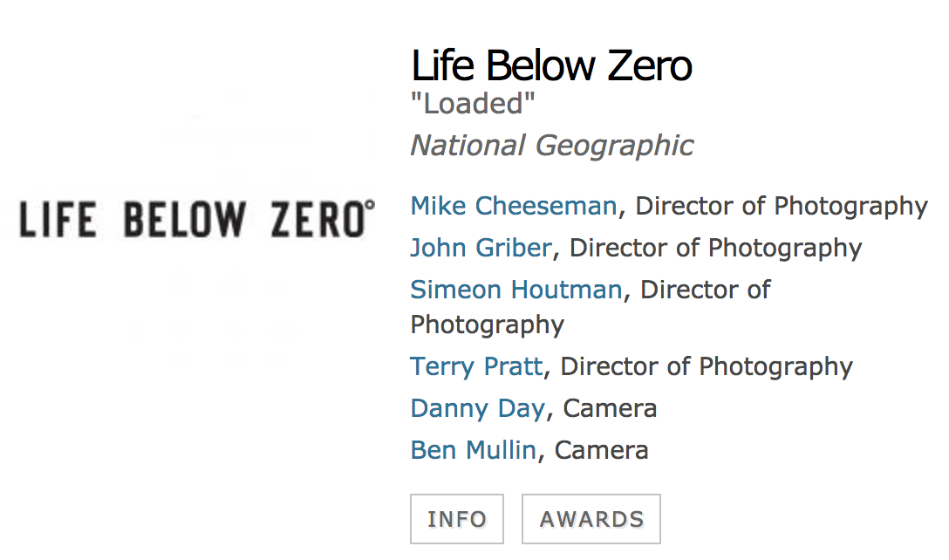Click the word ZERO in the logo
949x560 pixels.
point(319,219)
